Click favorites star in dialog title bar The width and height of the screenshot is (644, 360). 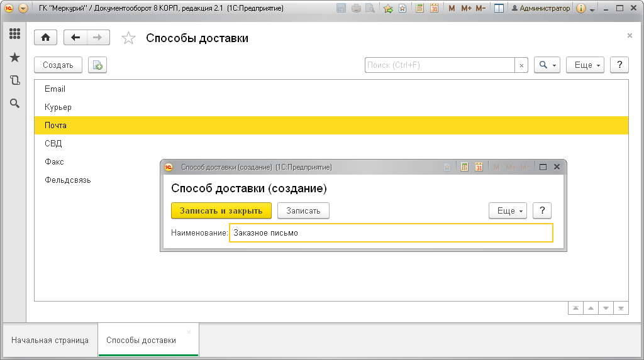tap(447, 167)
